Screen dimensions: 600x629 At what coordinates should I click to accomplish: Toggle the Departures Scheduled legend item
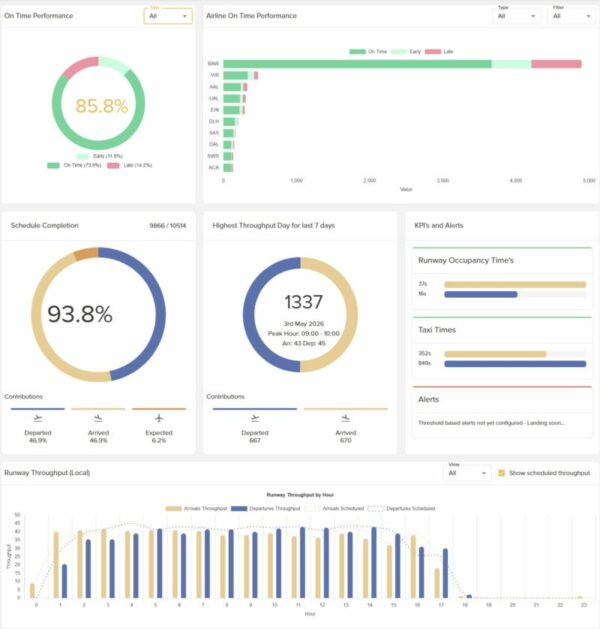pos(401,508)
